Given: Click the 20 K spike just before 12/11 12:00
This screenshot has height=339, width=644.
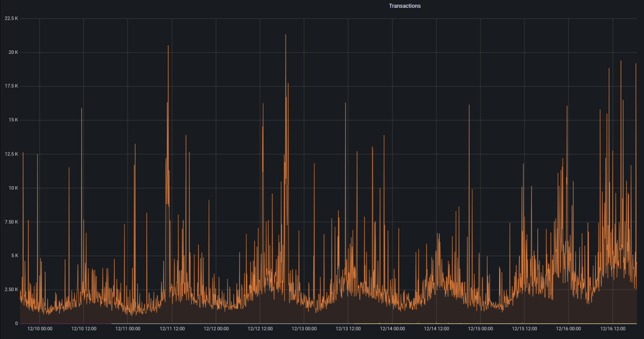Looking at the screenshot, I should click(168, 46).
